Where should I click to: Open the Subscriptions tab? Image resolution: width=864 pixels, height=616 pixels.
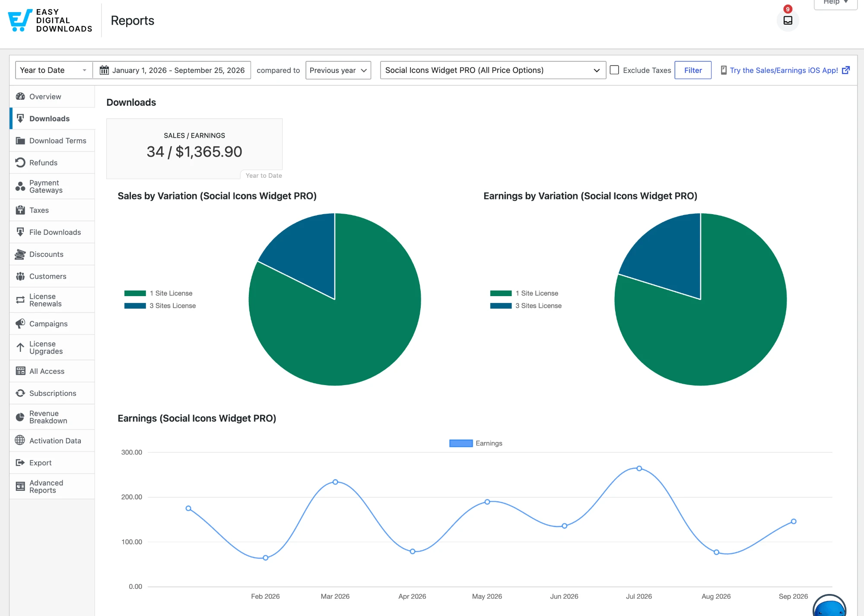coord(52,393)
